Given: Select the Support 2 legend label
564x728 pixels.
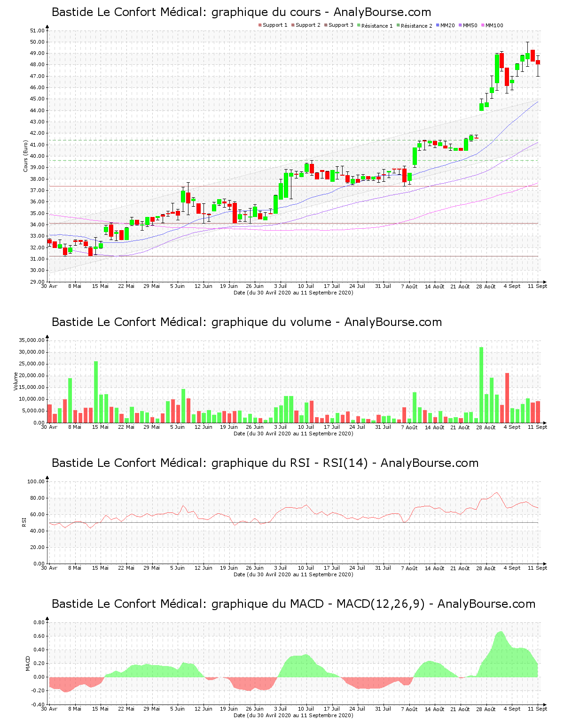Looking at the screenshot, I should (308, 25).
